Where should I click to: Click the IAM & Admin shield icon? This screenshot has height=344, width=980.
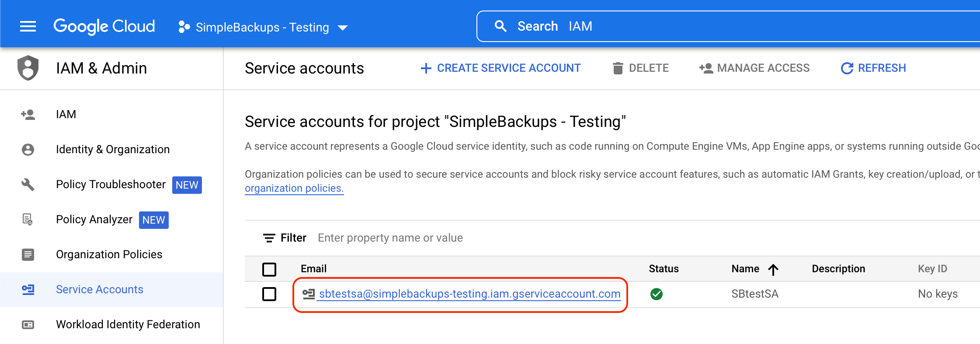[28, 68]
